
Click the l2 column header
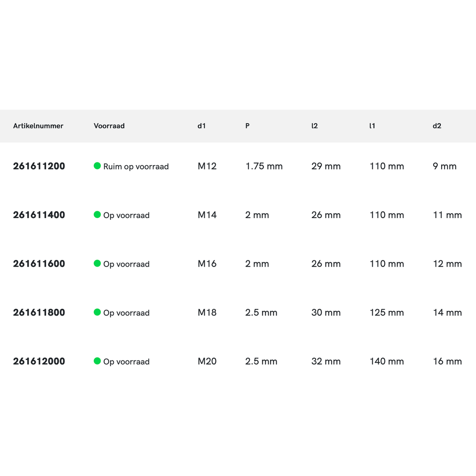[x=315, y=126]
